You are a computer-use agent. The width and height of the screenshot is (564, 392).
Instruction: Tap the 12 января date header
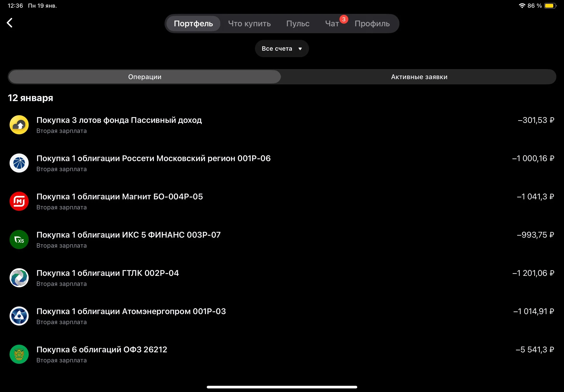point(30,98)
